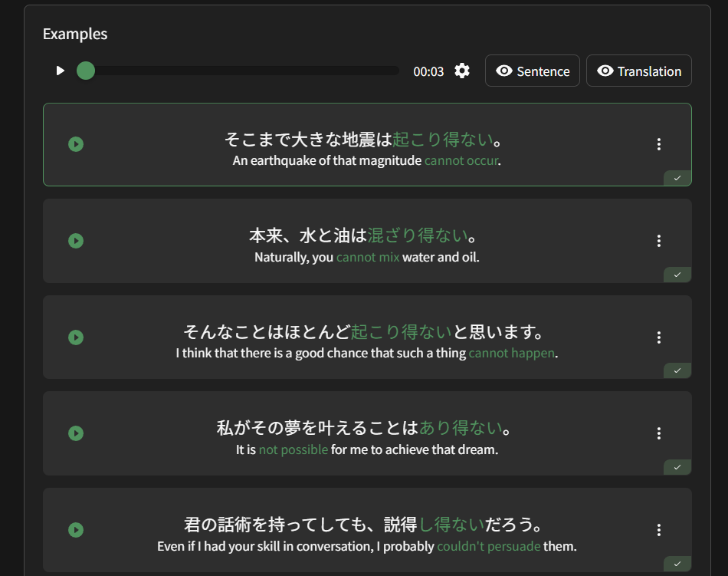The image size is (728, 576).
Task: Open three-dot menu for 'cannot happen' example
Action: [x=658, y=337]
